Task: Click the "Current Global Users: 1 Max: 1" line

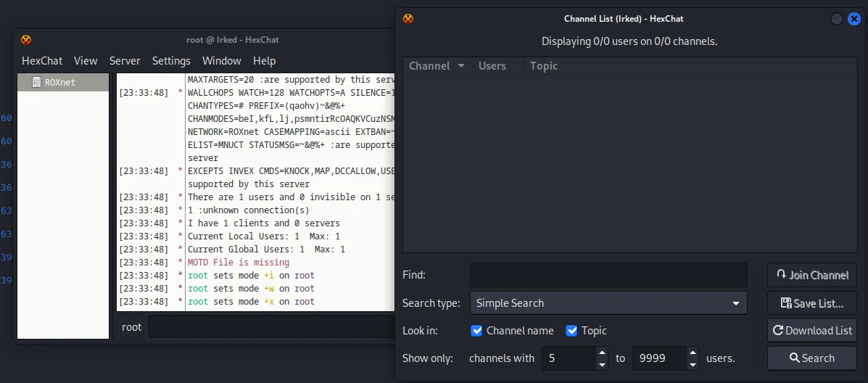Action: [x=266, y=250]
